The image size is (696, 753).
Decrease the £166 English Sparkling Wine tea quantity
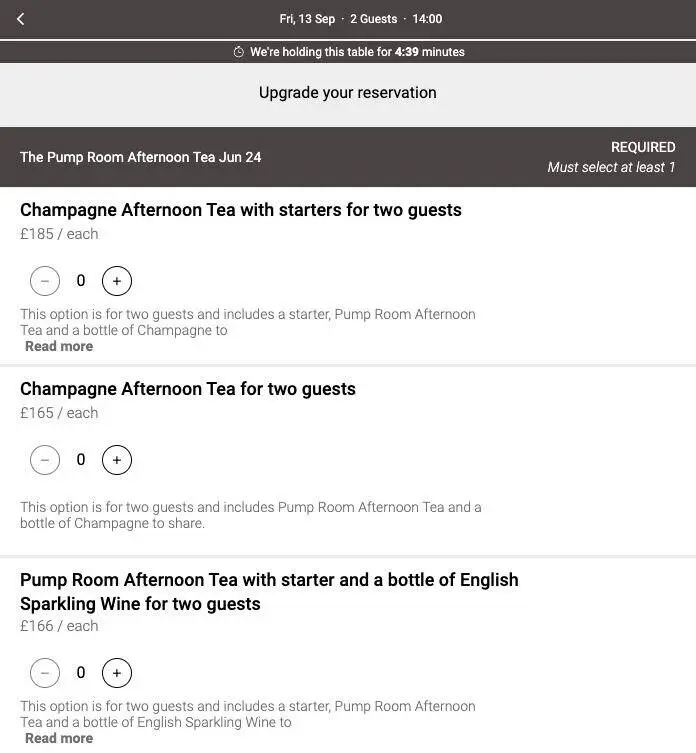pyautogui.click(x=45, y=673)
